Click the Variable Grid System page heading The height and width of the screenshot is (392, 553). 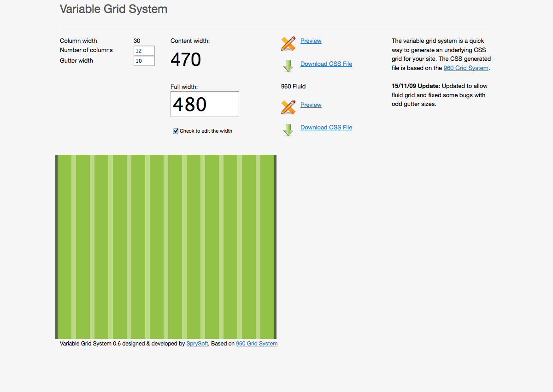click(x=113, y=9)
